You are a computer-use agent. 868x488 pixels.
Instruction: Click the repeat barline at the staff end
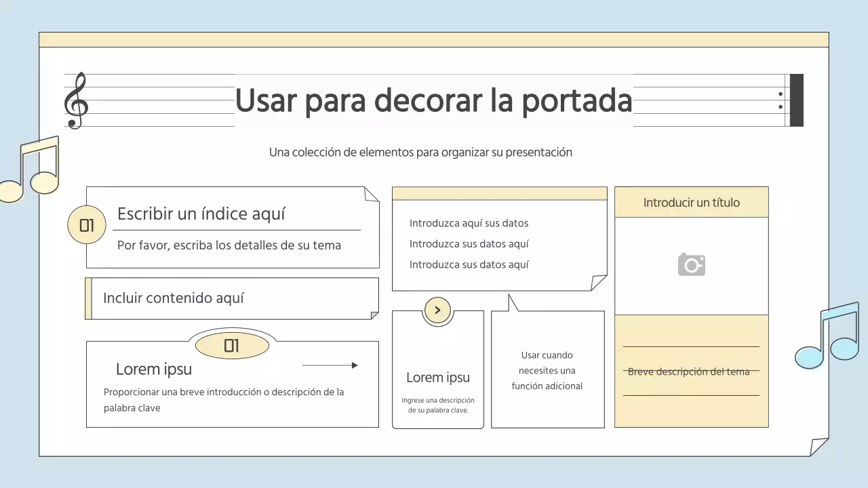point(791,100)
